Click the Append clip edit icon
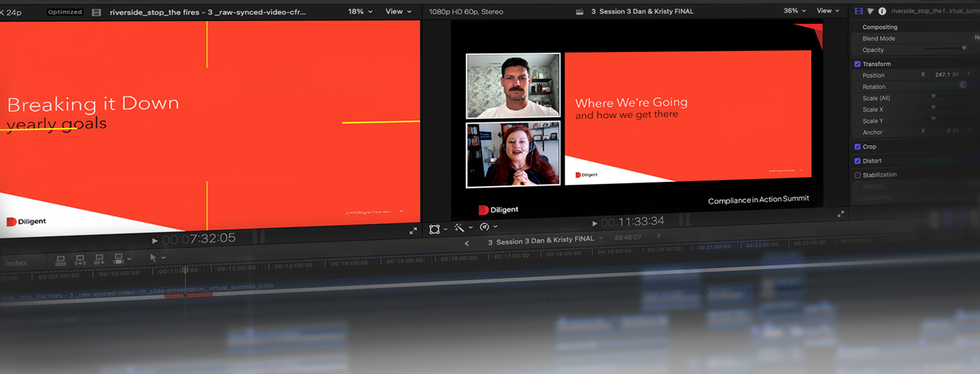Viewport: 980px width, 374px height. coord(99,259)
